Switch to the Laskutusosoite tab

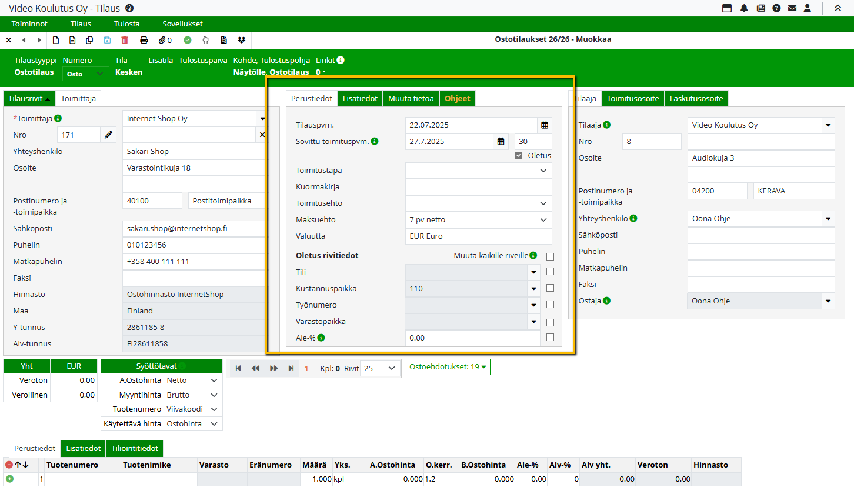[696, 99]
